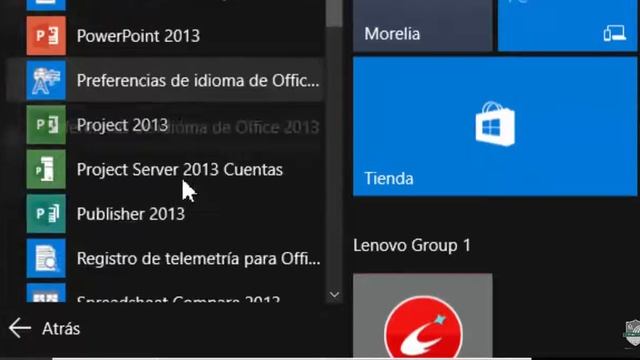Click the Project Server 2013 Cuentas icon
Screen dimensions: 640x360
[46, 169]
